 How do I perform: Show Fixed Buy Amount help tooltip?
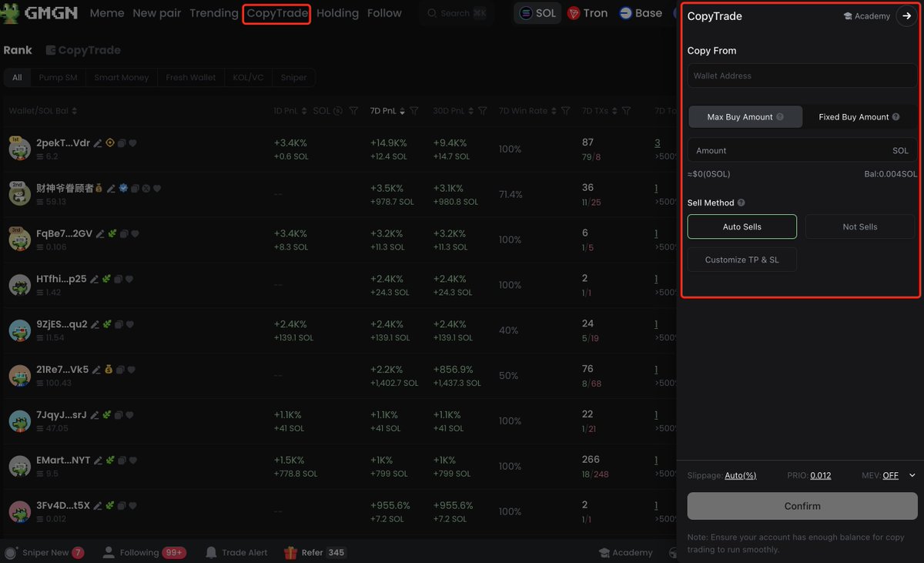pyautogui.click(x=896, y=117)
